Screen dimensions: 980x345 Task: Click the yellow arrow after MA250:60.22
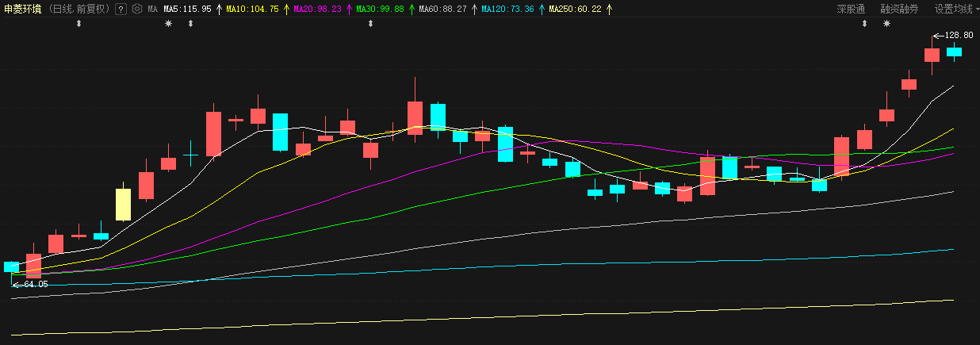point(608,10)
